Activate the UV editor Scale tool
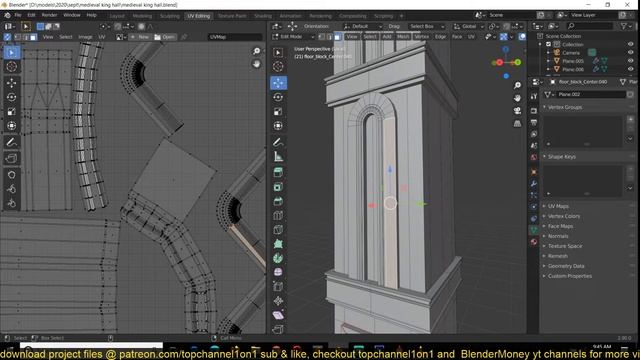The image size is (640, 360). [11, 111]
